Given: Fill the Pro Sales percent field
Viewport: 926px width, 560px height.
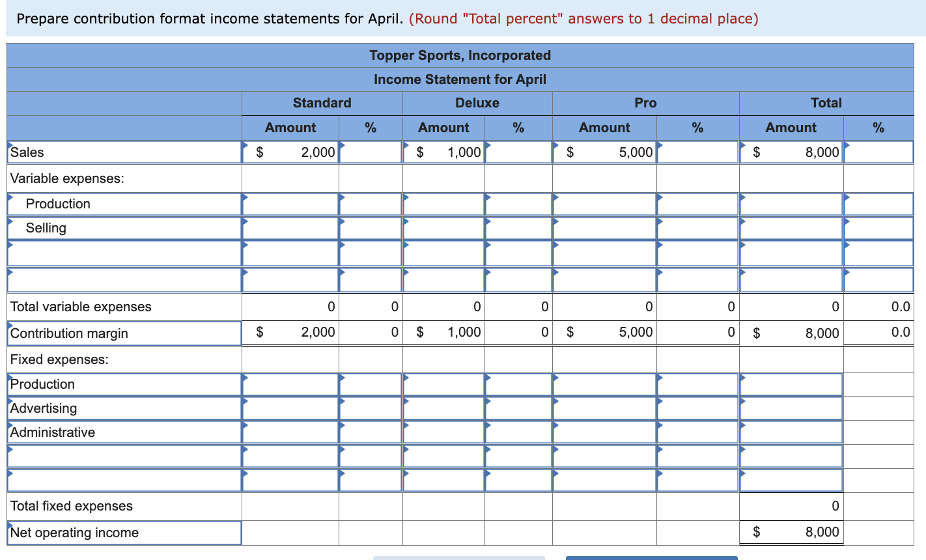Looking at the screenshot, I should tap(697, 152).
